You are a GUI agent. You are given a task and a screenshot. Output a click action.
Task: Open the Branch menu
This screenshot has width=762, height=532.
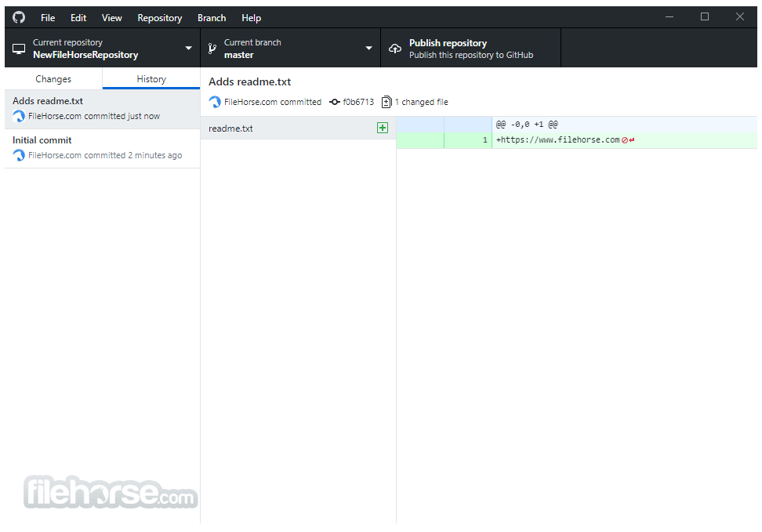(x=212, y=18)
